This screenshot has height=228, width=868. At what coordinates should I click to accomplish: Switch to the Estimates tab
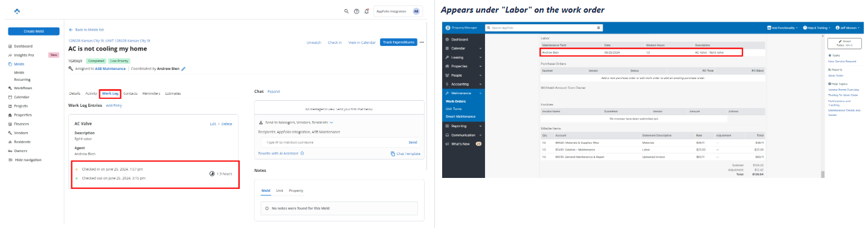tap(173, 93)
